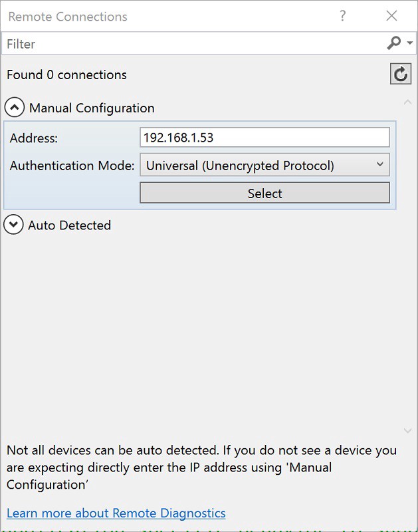Collapse Manual Configuration with the chevron icon
Viewport: 418px width, 532px height.
(x=15, y=108)
